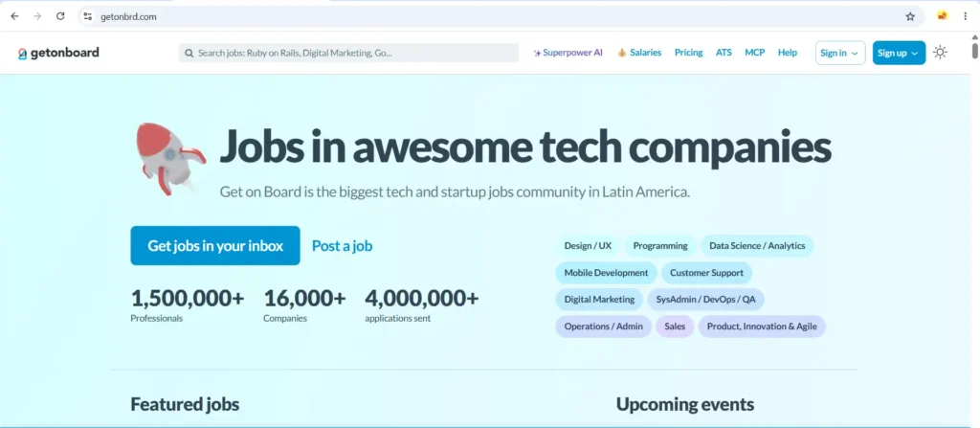Click the Get on Board tagline text
Viewport: 980px width, 428px height.
coord(455,192)
